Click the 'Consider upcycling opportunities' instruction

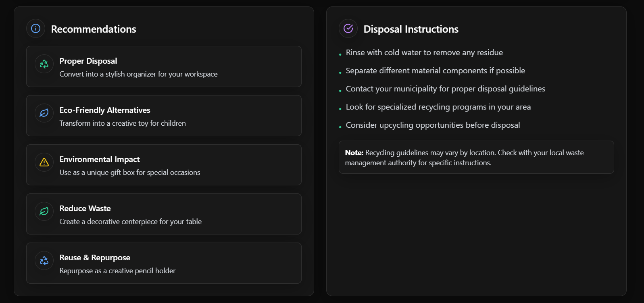433,125
